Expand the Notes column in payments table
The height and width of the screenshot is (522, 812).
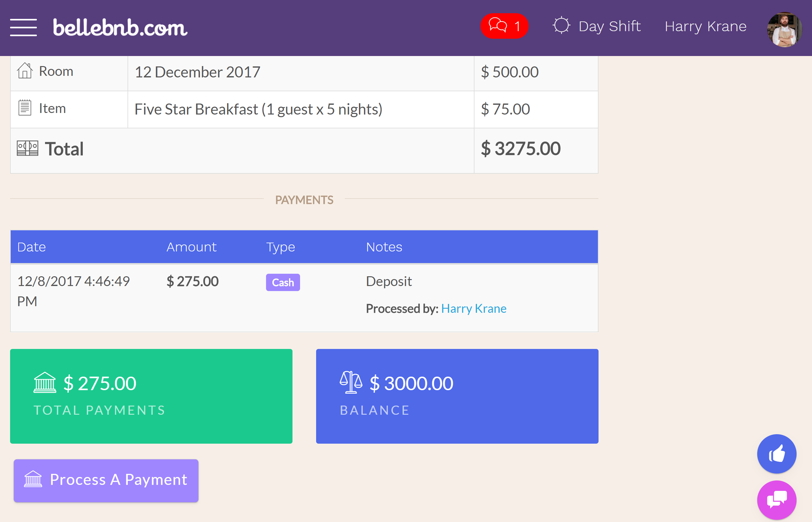[383, 247]
